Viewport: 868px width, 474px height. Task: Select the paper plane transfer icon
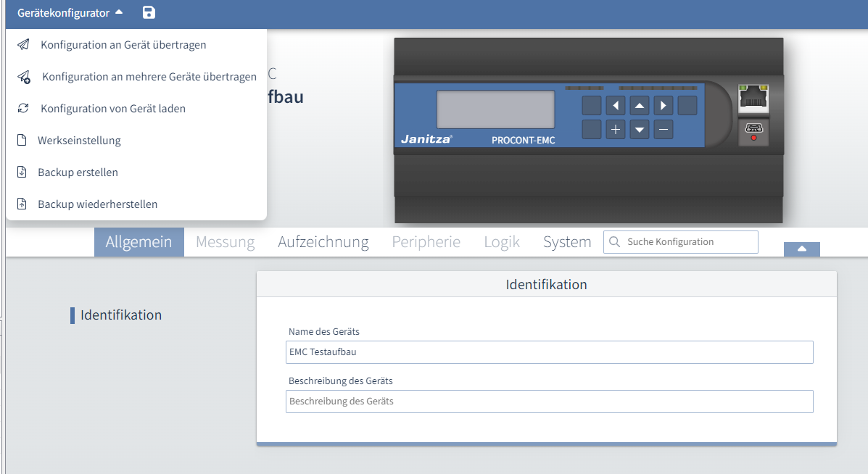pyautogui.click(x=22, y=44)
